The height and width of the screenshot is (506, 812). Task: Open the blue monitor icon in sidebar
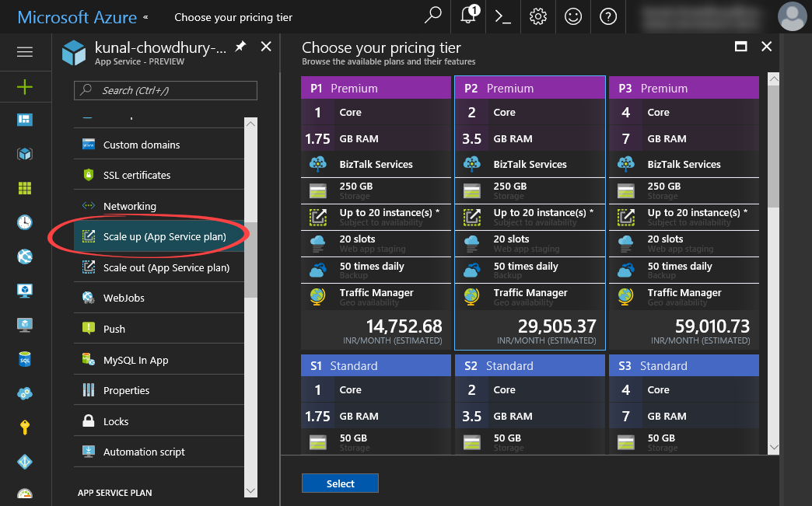tap(25, 290)
